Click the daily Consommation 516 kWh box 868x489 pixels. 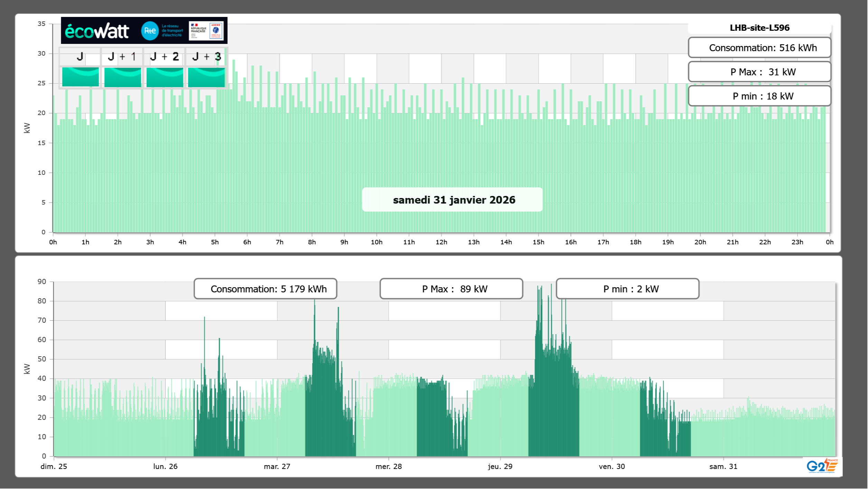[759, 48]
